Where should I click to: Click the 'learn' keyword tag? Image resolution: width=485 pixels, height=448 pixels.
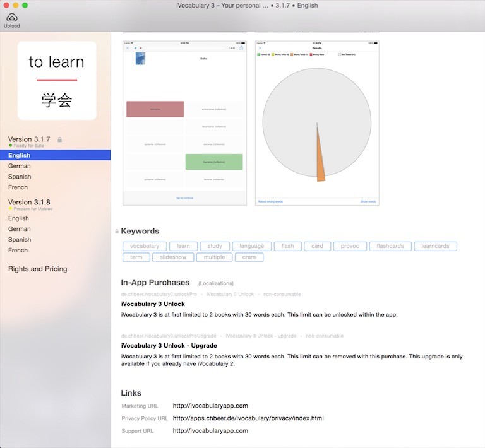pyautogui.click(x=183, y=246)
